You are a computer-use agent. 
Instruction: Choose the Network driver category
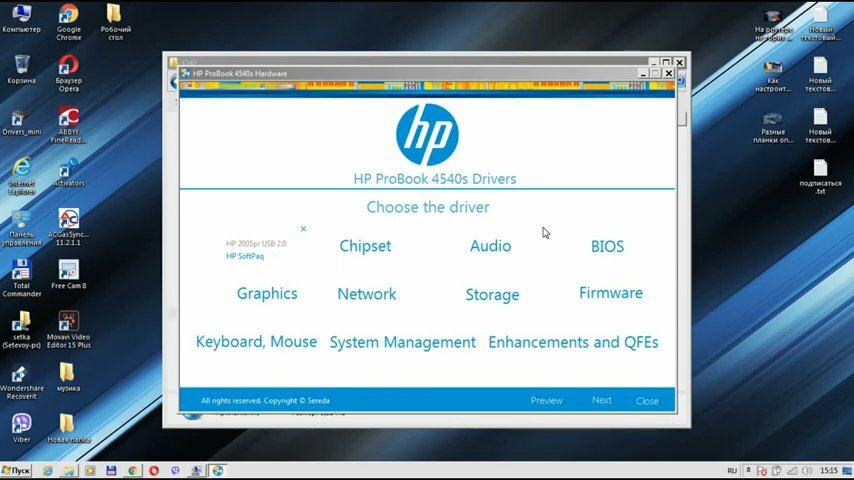[x=367, y=294]
